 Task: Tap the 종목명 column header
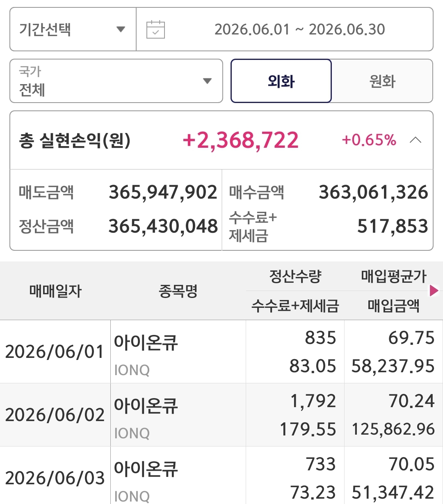pos(178,291)
